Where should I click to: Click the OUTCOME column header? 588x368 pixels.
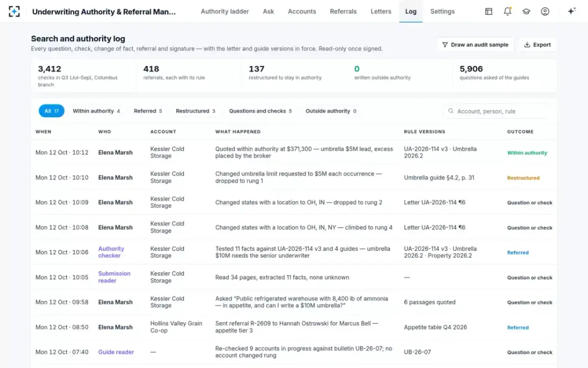point(520,131)
